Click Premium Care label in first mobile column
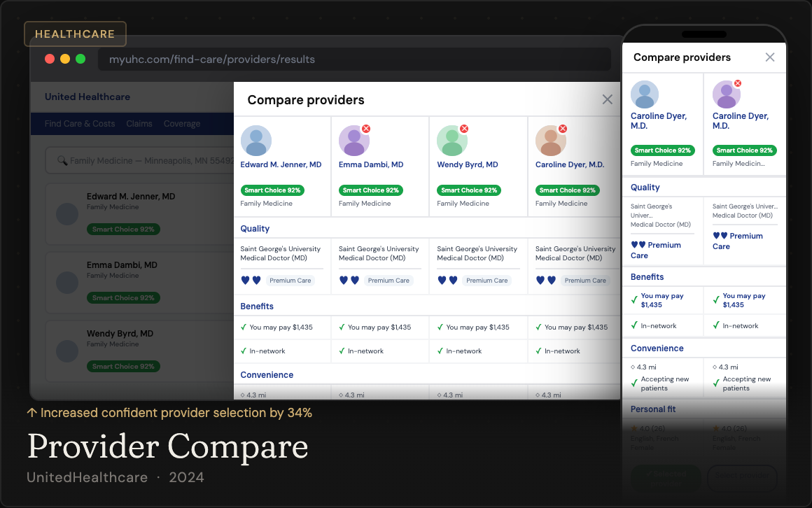The width and height of the screenshot is (812, 508). [x=656, y=250]
